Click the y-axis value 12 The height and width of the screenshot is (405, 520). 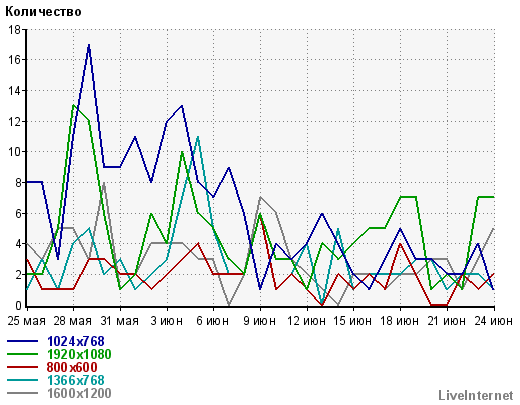click(x=15, y=121)
